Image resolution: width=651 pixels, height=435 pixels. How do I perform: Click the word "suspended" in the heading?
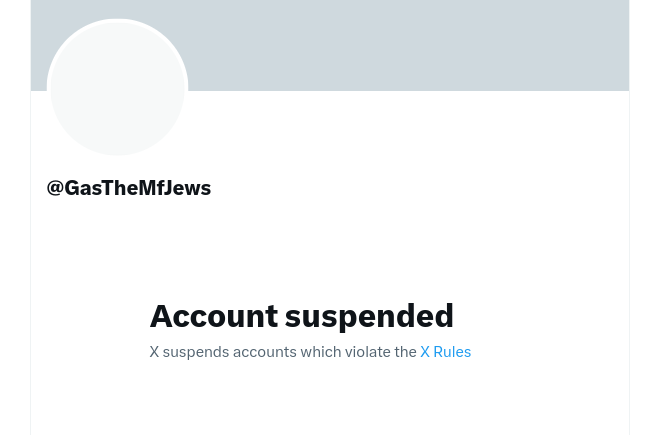pos(369,316)
